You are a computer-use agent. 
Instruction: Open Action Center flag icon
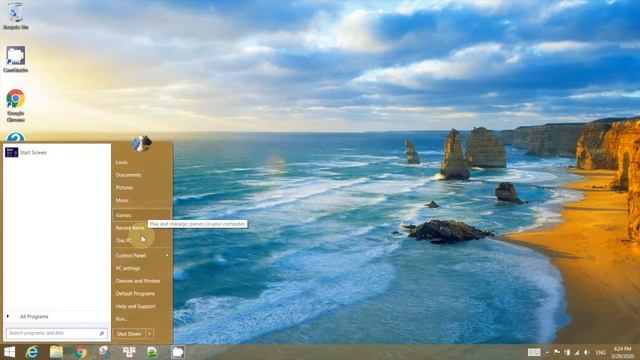557,352
